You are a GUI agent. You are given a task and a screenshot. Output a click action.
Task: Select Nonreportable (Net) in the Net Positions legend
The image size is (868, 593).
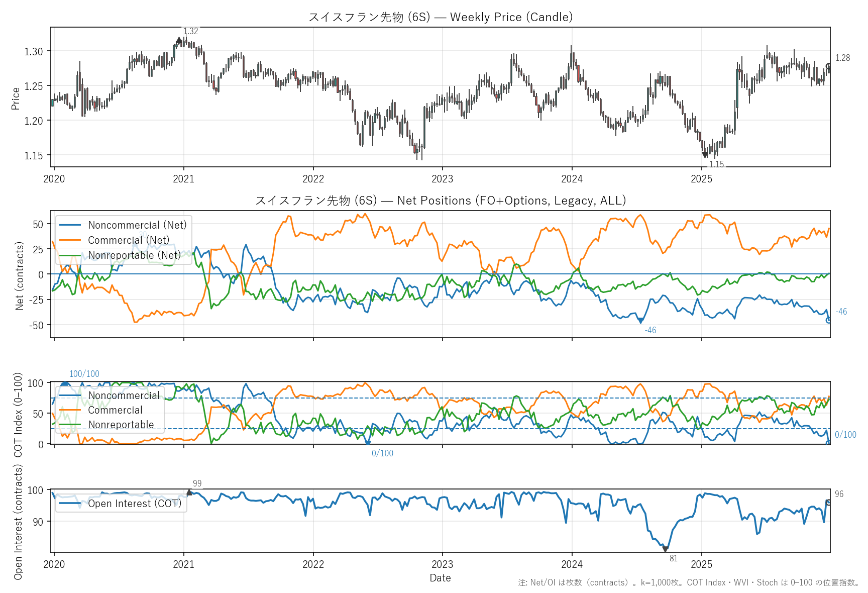click(x=134, y=255)
